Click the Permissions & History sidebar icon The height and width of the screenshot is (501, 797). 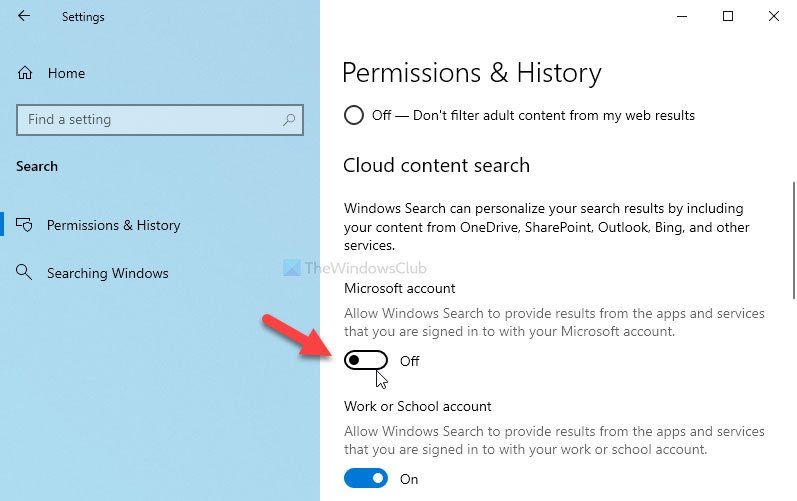[x=25, y=225]
